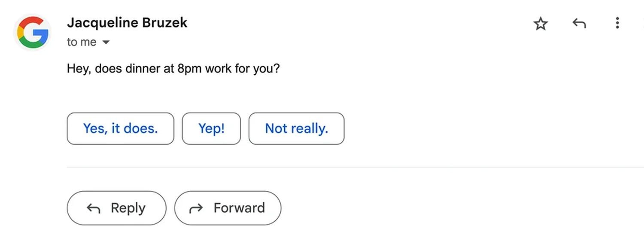This screenshot has width=644, height=238.
Task: Pick the 'Not really.' suggested response
Action: (296, 128)
